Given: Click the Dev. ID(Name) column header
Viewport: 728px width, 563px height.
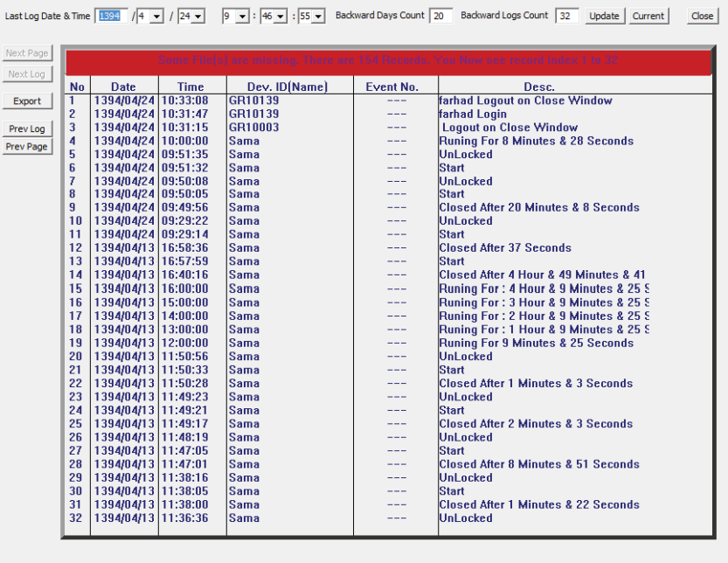Looking at the screenshot, I should click(289, 87).
